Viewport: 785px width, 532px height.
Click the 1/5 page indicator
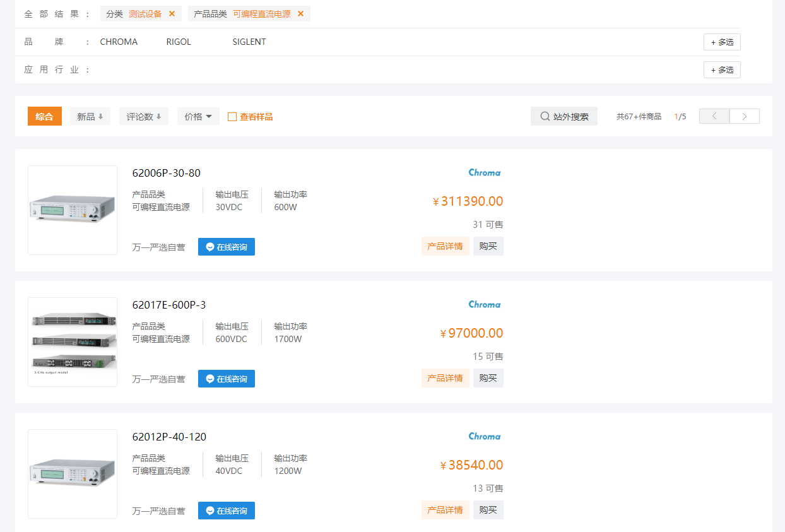[x=680, y=117]
